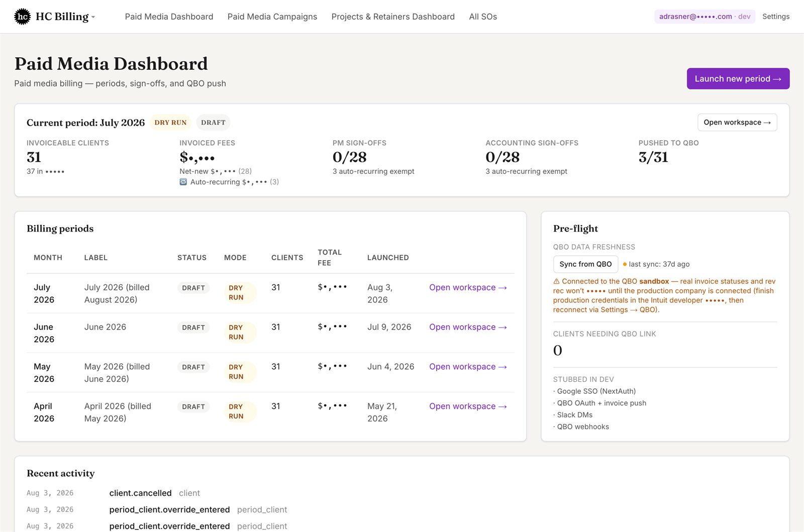This screenshot has width=804, height=532.
Task: Click the CLIENTS column header
Action: [x=287, y=258]
